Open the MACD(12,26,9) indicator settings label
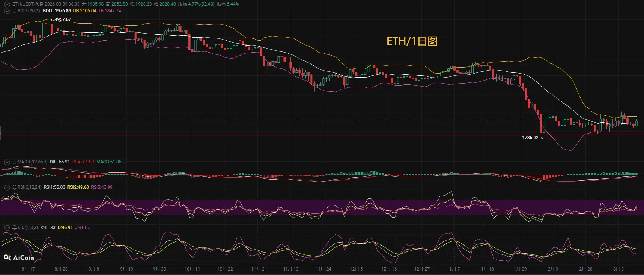Screen dimensions: 644x275 pos(32,162)
